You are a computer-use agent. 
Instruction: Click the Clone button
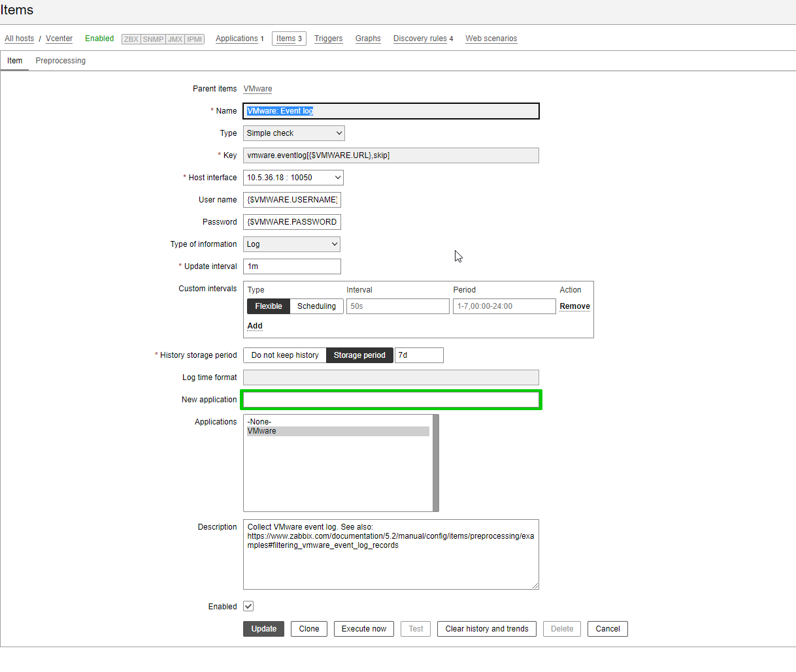click(x=309, y=629)
